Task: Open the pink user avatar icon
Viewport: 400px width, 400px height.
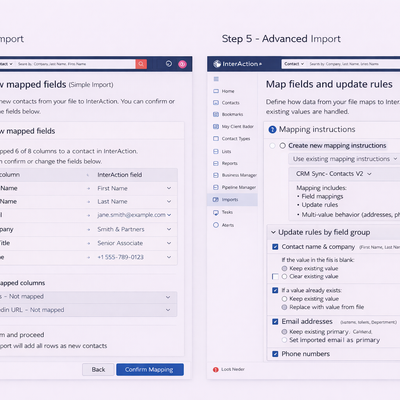Action: pyautogui.click(x=182, y=64)
